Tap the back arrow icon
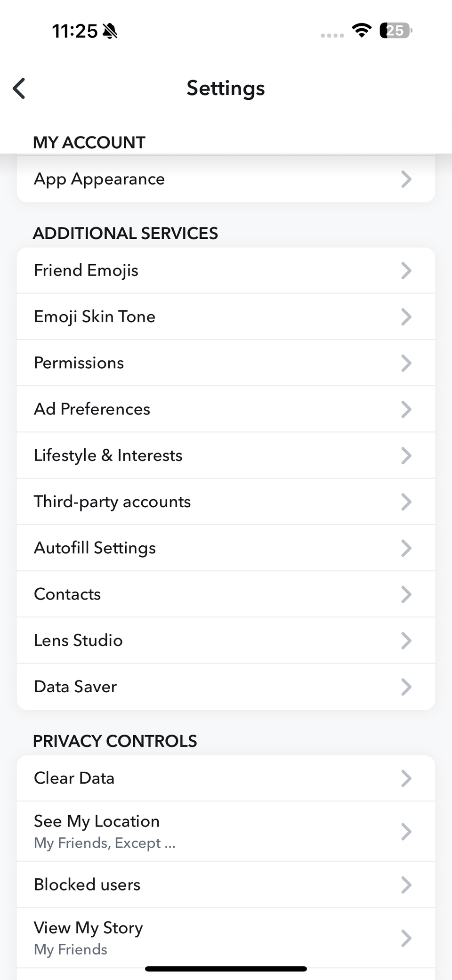The height and width of the screenshot is (980, 452). (19, 89)
